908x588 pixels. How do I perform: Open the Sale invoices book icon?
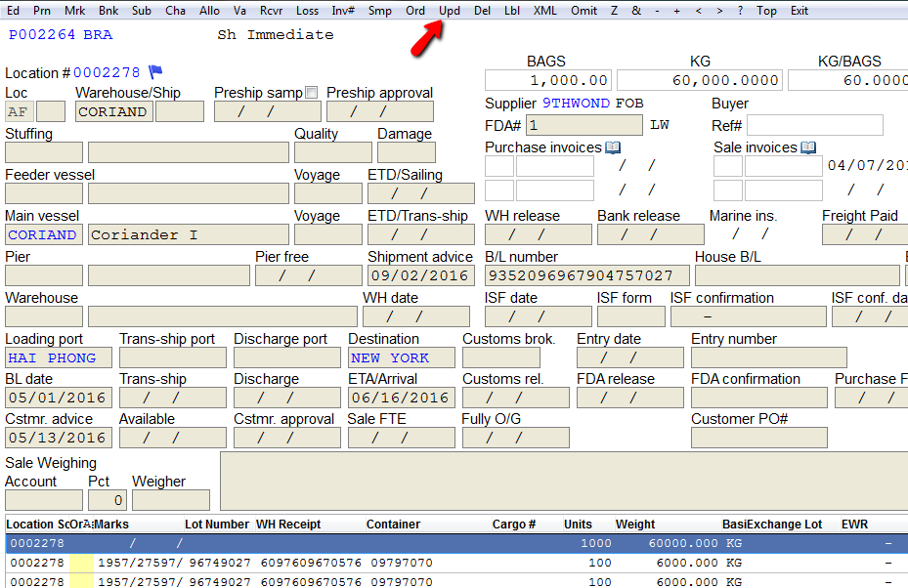(808, 147)
